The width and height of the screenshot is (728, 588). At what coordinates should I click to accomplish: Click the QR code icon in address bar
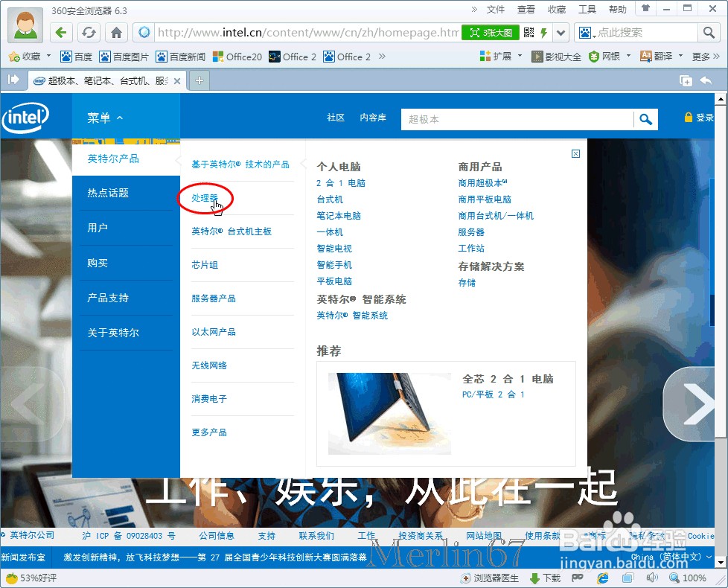point(529,33)
